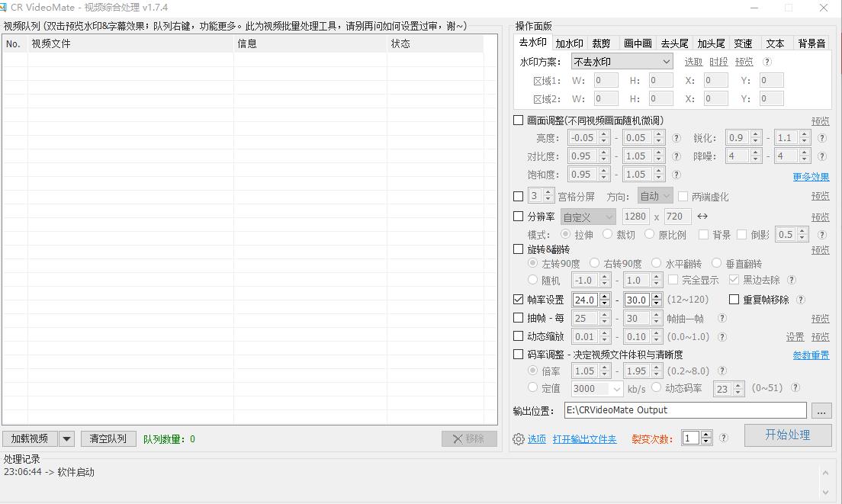Image resolution: width=842 pixels, height=504 pixels.
Task: Increase the 帧率 minimum value 24.0
Action: [605, 297]
